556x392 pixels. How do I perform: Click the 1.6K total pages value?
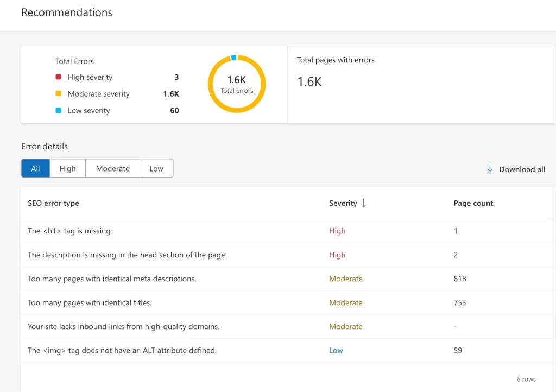point(309,82)
